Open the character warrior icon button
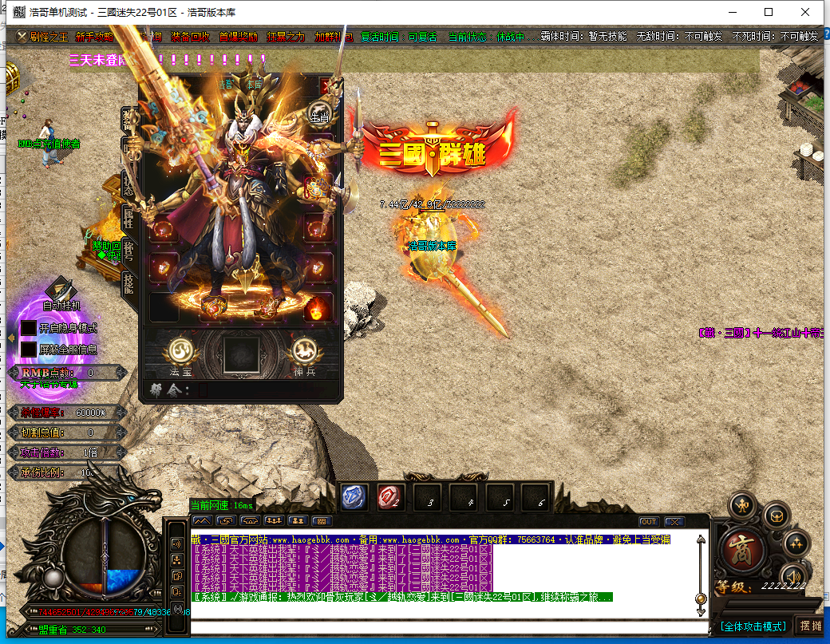 click(743, 505)
